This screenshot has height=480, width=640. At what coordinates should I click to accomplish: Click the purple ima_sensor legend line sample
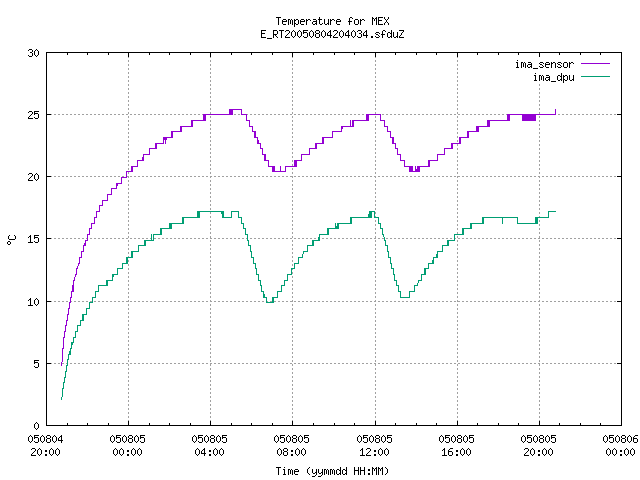pos(596,64)
